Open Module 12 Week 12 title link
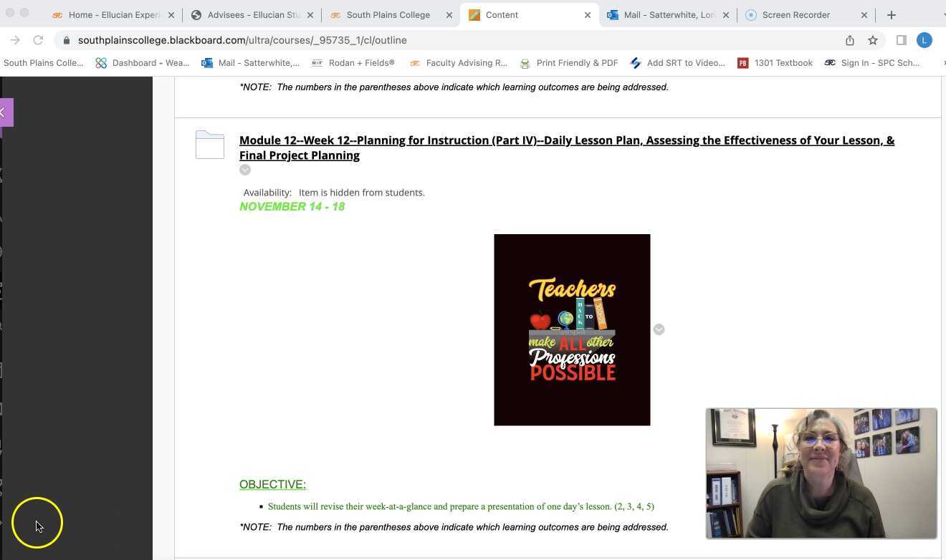The image size is (946, 560). (567, 148)
